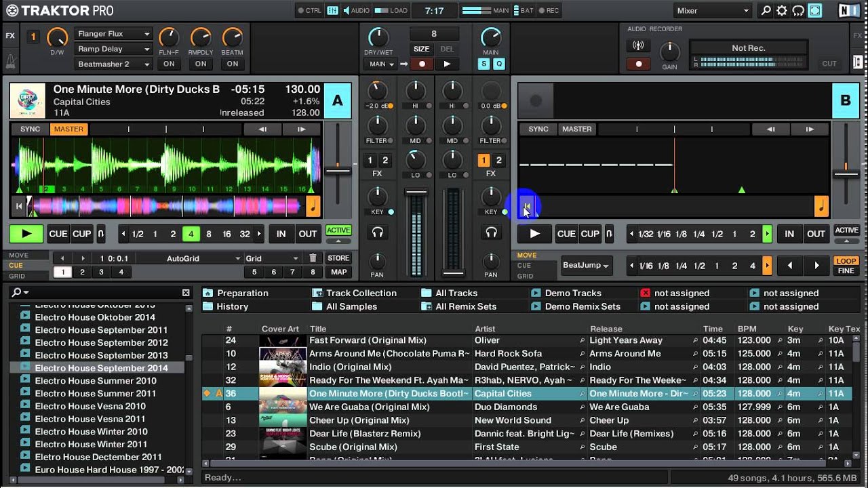Screen dimensions: 868x488
Task: Play deck B
Action: click(x=535, y=234)
